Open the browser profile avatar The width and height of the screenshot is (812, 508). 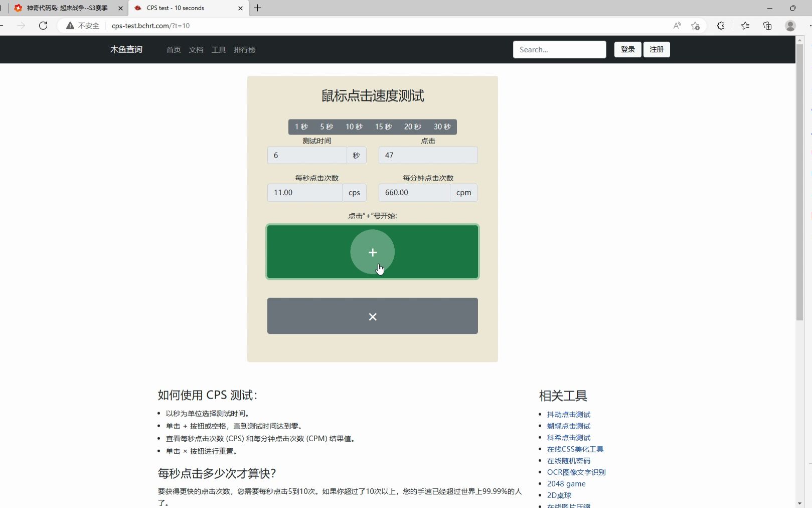pos(790,26)
